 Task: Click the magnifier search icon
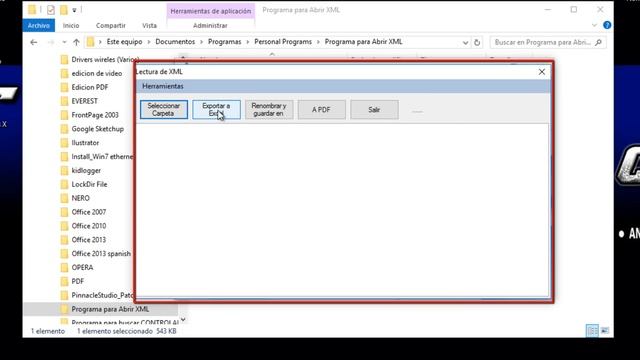[598, 42]
